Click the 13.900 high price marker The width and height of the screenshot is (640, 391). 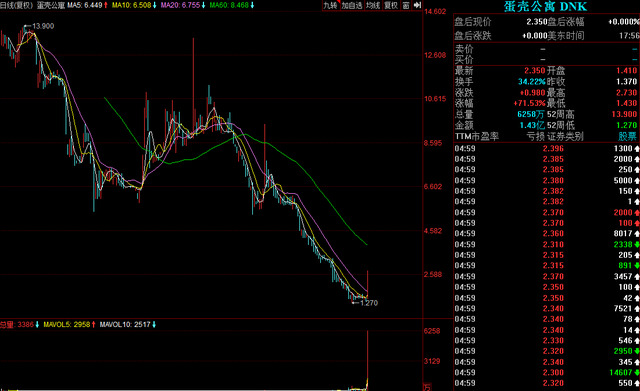[x=43, y=26]
